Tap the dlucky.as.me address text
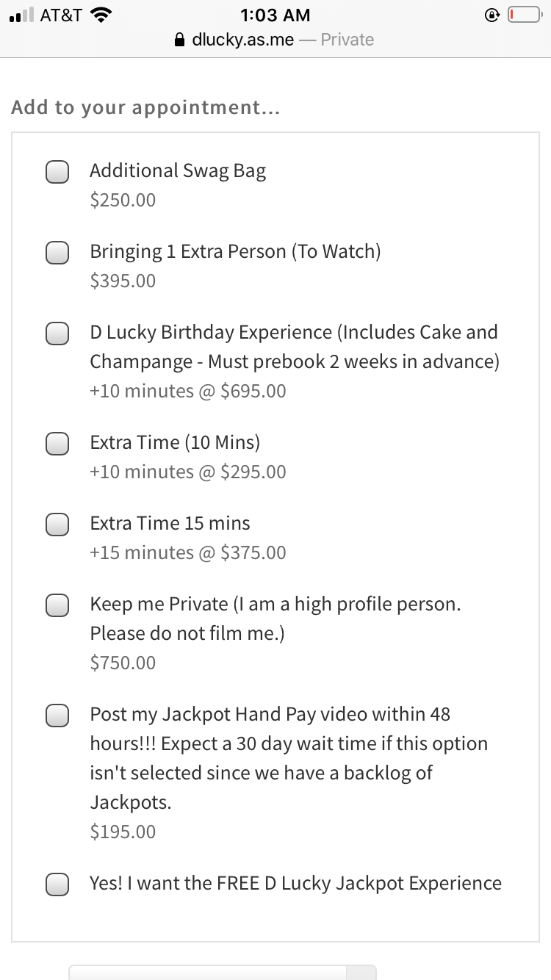551x980 pixels. [x=242, y=40]
